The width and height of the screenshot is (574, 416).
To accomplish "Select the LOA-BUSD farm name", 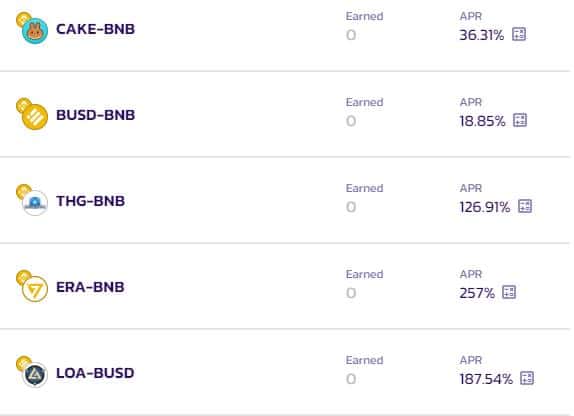I will 95,373.
